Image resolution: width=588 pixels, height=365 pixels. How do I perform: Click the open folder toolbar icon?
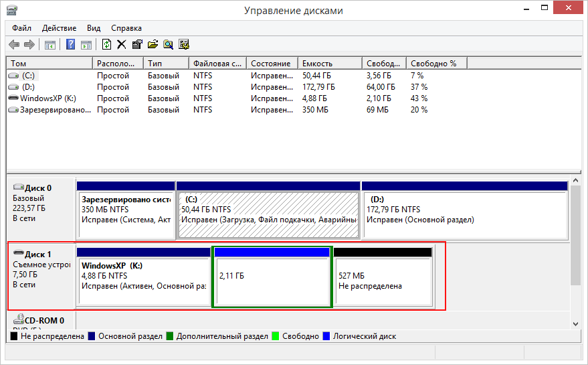(153, 45)
